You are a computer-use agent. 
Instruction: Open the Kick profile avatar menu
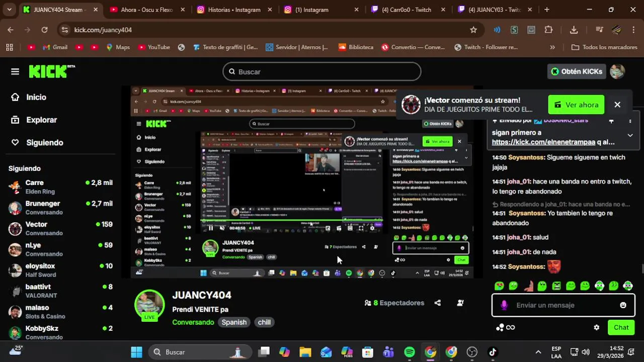617,71
